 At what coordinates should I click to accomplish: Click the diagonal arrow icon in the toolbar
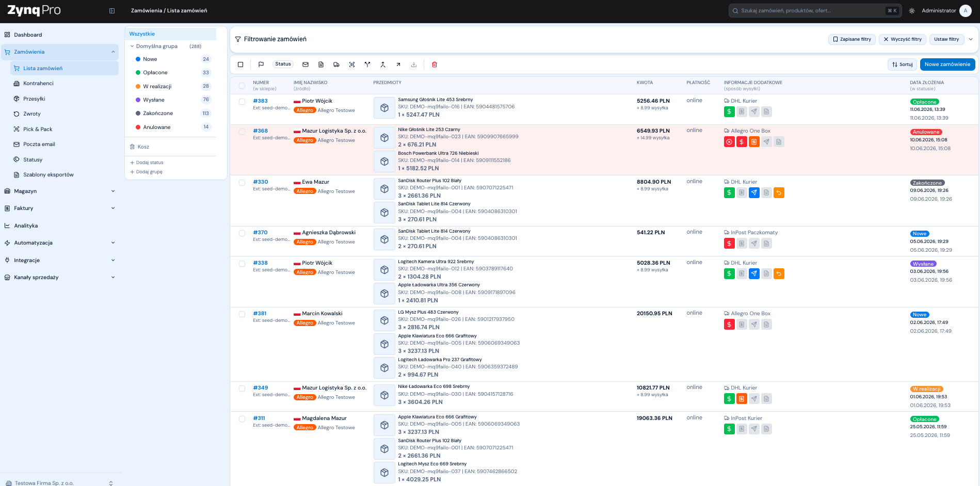coord(398,64)
